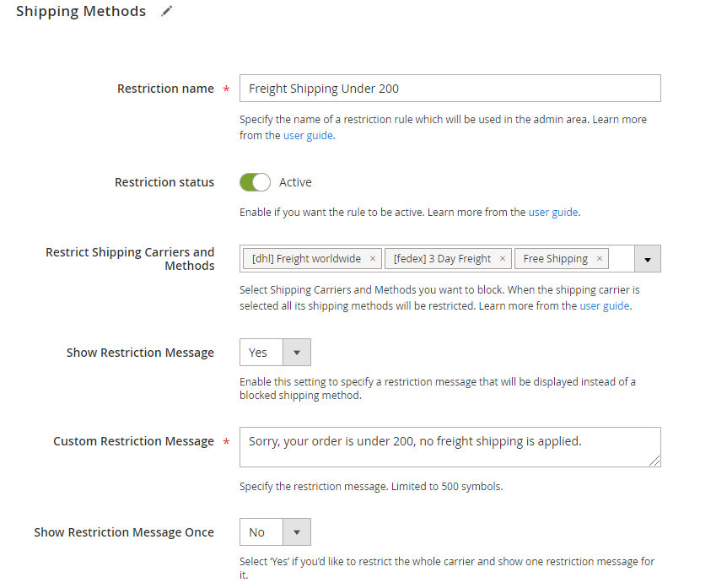
Task: Click empty space inside the carriers multiselect box
Action: [x=622, y=259]
